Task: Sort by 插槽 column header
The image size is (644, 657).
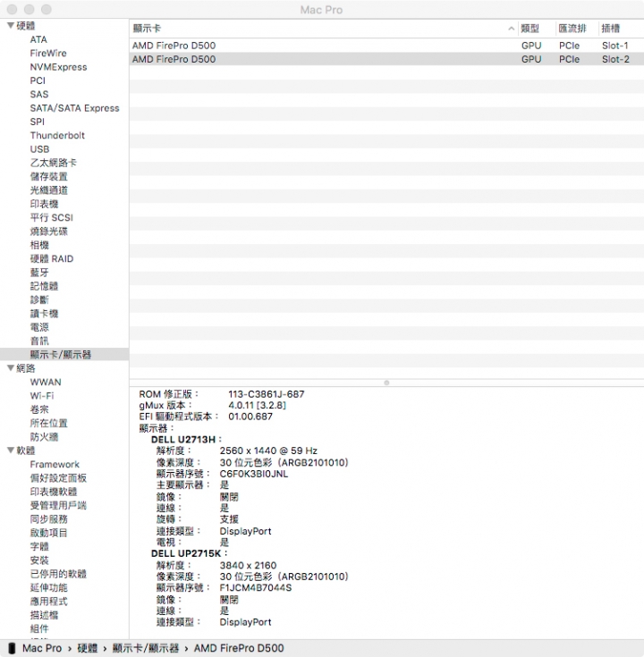Action: pyautogui.click(x=622, y=29)
